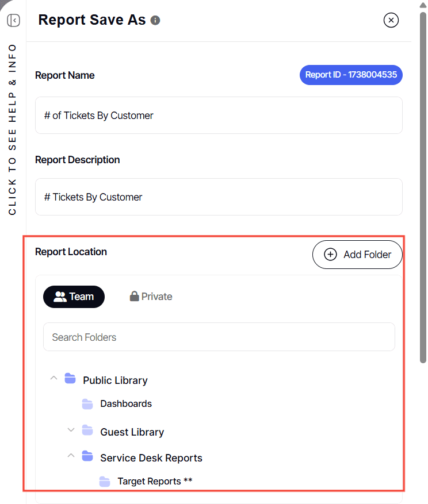Click the Search Folders field
This screenshot has height=504, width=428.
coord(219,337)
